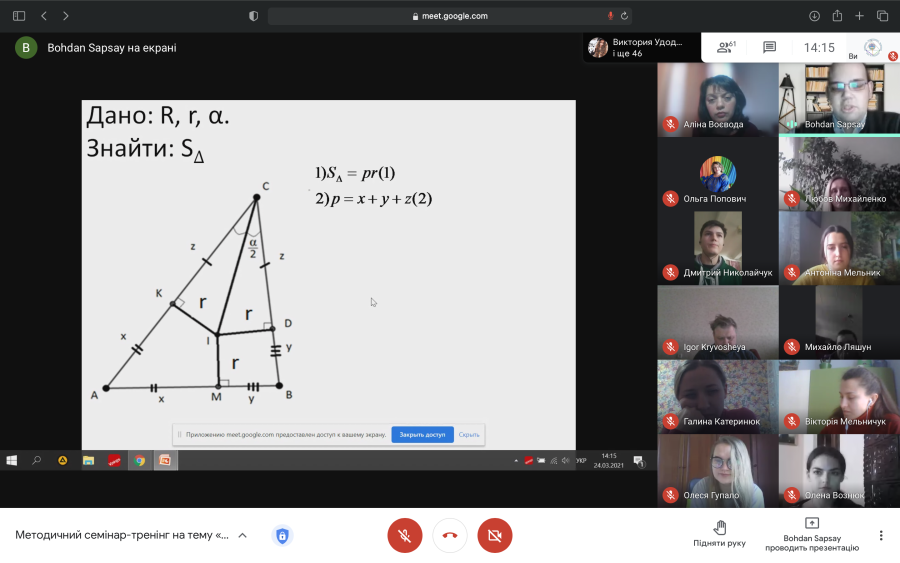The height and width of the screenshot is (563, 900).
Task: Click the 24.03.2021 date in taskbar
Action: pos(608,465)
